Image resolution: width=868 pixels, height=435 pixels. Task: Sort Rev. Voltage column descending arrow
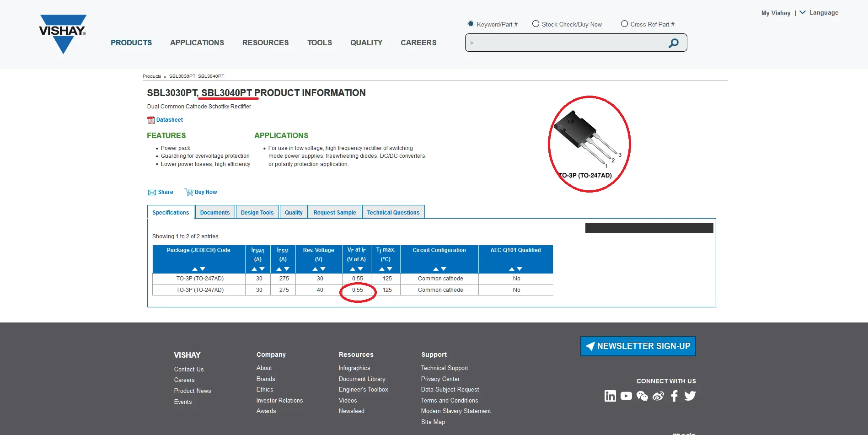pyautogui.click(x=323, y=269)
